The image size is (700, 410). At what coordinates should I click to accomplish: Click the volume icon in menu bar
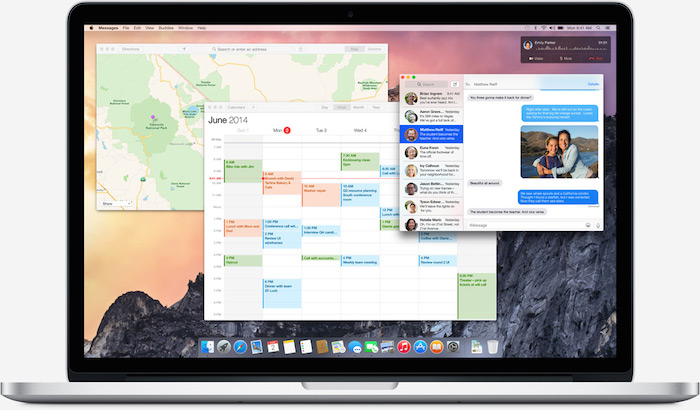pyautogui.click(x=552, y=28)
